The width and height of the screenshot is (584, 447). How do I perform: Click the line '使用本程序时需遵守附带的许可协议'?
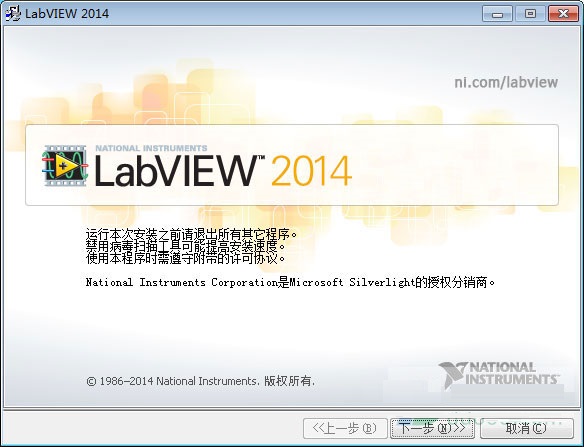click(185, 258)
